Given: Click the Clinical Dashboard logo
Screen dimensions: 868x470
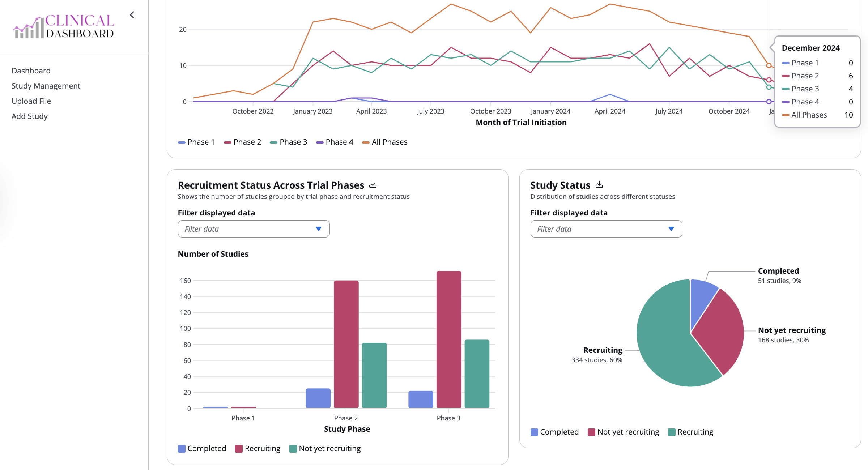Looking at the screenshot, I should pyautogui.click(x=64, y=26).
